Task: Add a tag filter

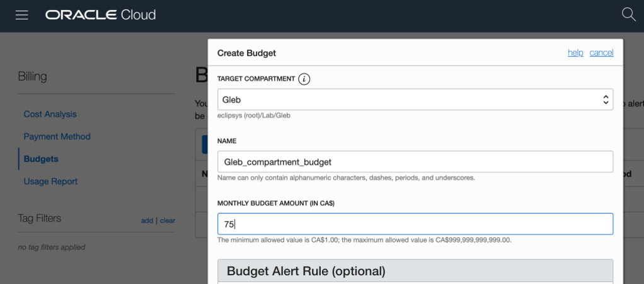Action: (x=147, y=220)
